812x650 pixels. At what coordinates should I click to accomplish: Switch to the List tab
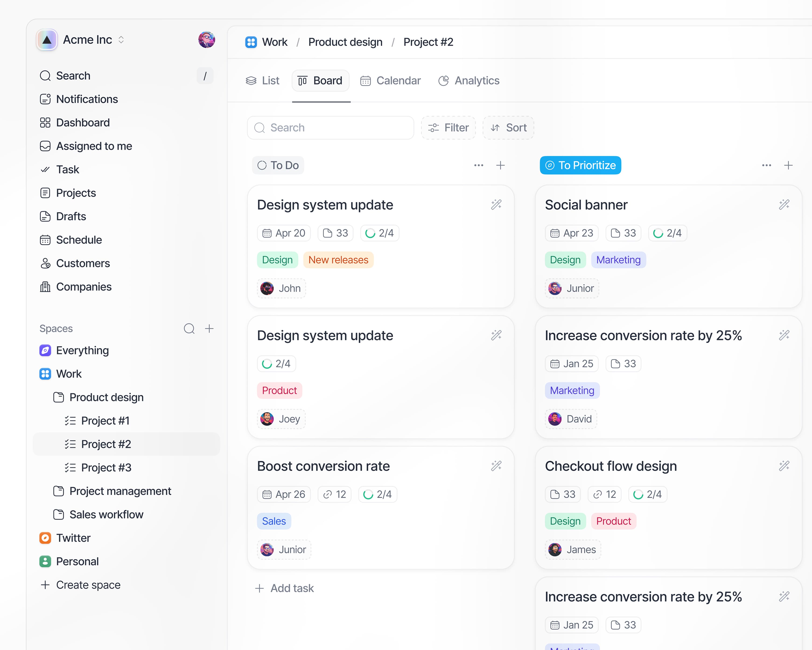point(262,81)
